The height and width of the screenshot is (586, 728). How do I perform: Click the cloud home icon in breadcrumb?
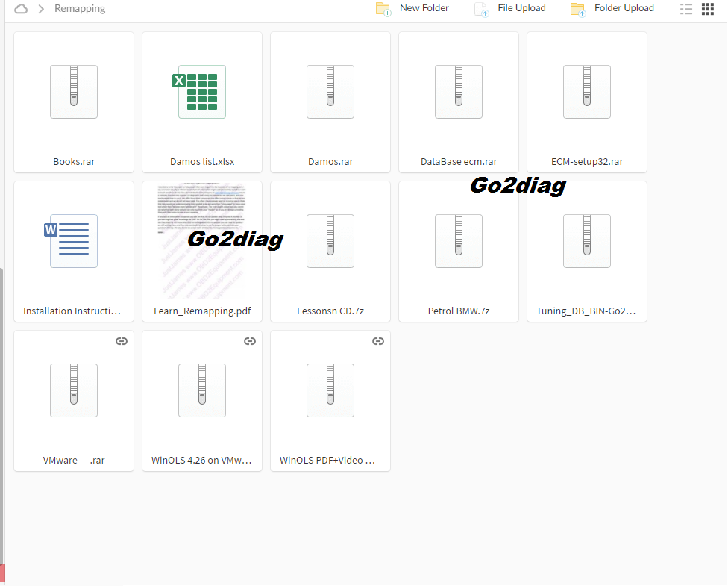pyautogui.click(x=21, y=9)
